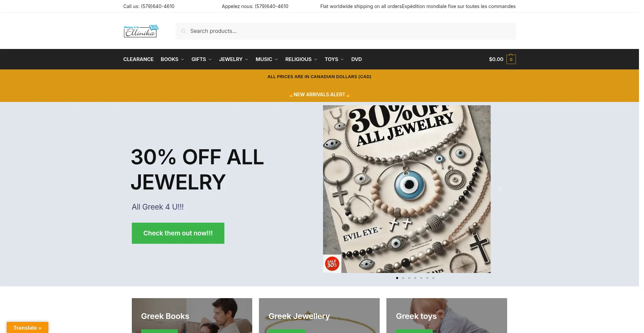Select the last carousel dot
Screen dimensions: 644x333
433,278
